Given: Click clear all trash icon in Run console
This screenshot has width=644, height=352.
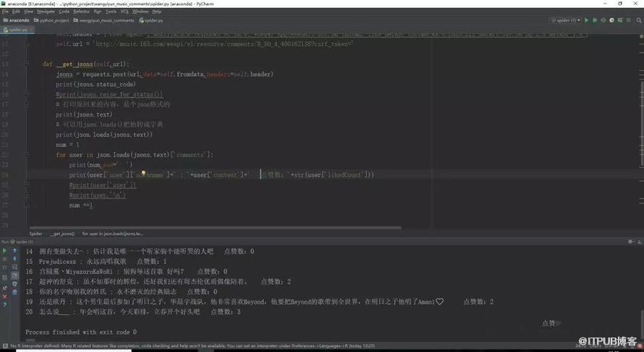Looking at the screenshot, I should (14, 292).
